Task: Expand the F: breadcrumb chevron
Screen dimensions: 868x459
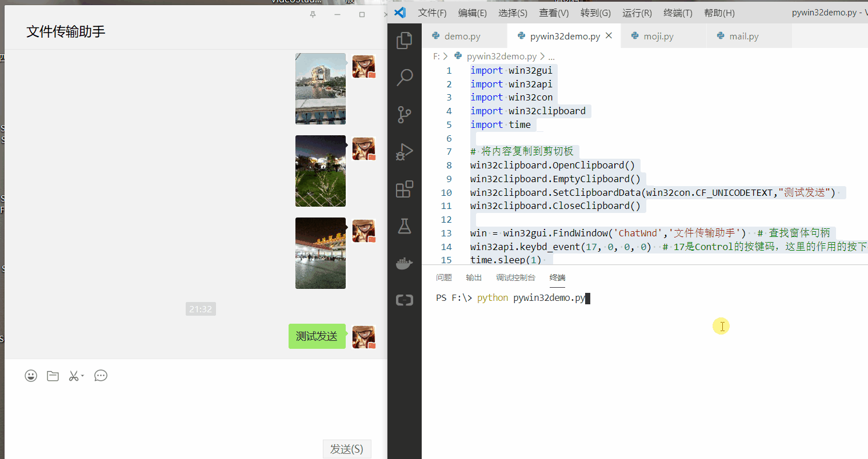Action: tap(445, 56)
